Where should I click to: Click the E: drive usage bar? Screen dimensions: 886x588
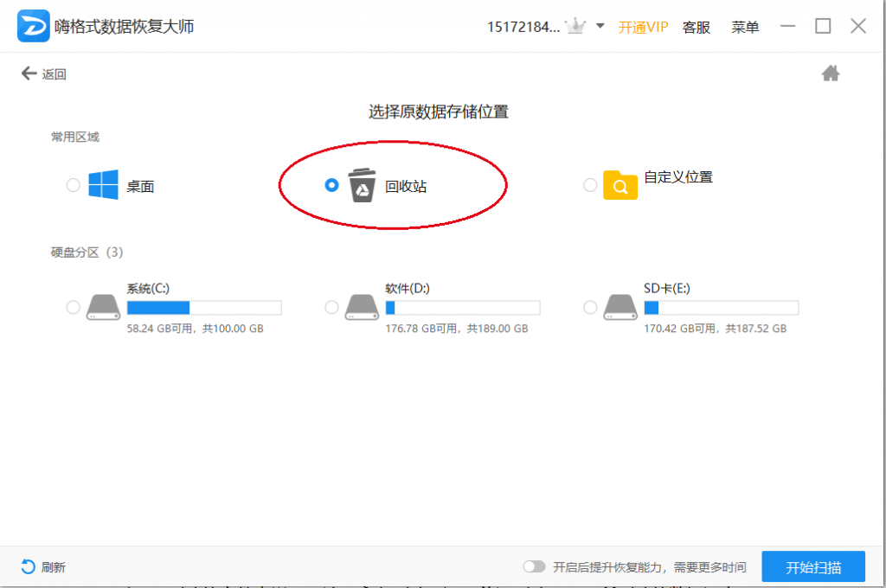721,307
